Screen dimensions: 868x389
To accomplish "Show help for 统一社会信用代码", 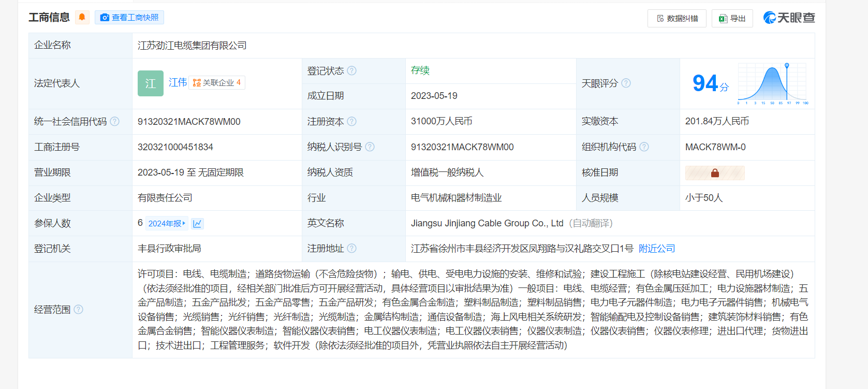I will pos(114,121).
